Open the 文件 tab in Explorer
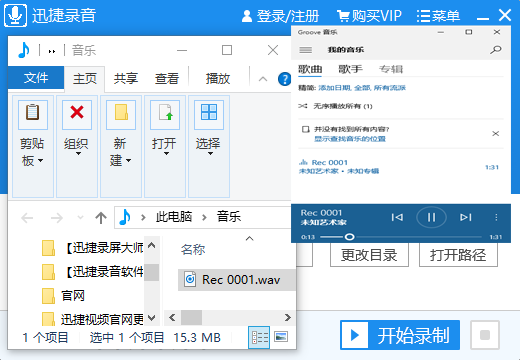 [36, 78]
